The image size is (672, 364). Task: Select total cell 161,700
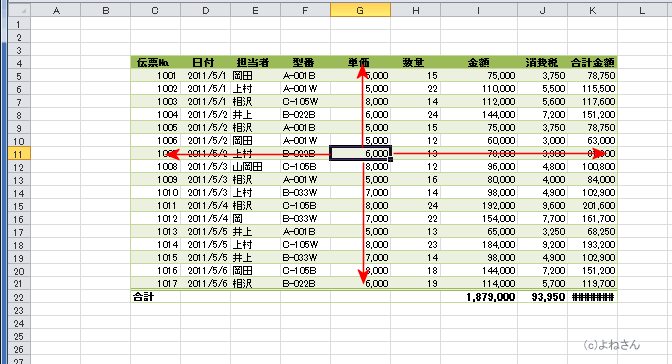click(x=592, y=219)
